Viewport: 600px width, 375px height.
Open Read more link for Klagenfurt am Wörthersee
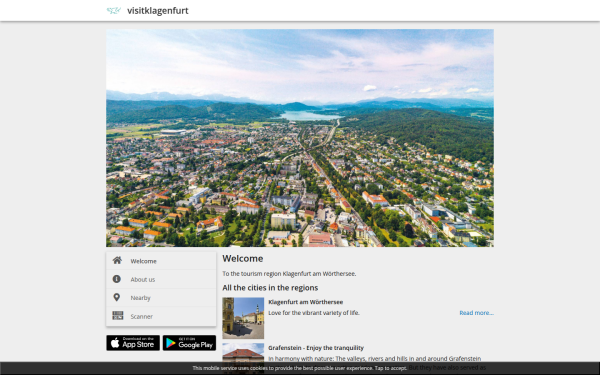point(476,313)
